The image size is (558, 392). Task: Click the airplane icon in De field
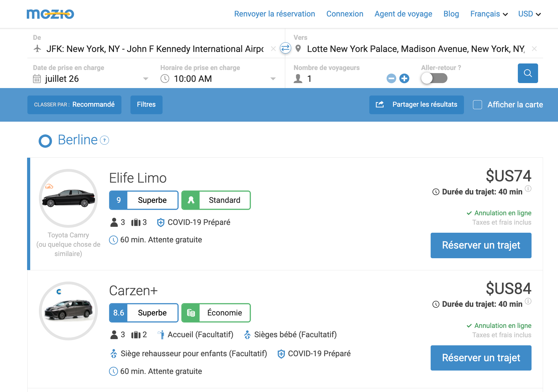tap(37, 49)
